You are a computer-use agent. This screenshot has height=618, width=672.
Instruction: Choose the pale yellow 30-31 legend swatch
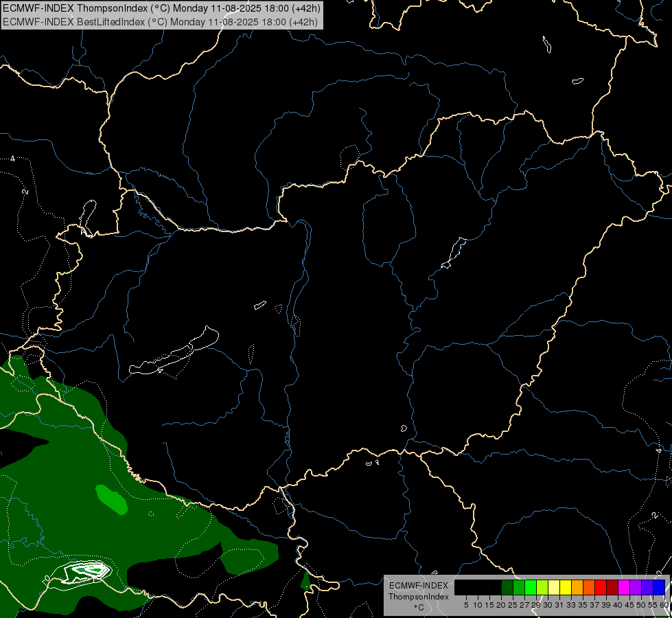coord(554,587)
